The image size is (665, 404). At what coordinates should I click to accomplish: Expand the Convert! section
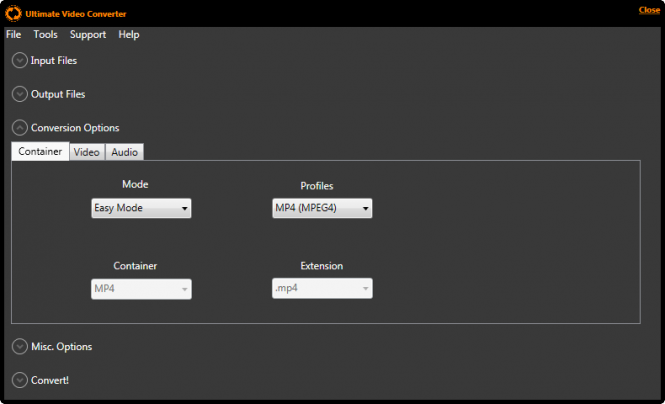pos(20,380)
